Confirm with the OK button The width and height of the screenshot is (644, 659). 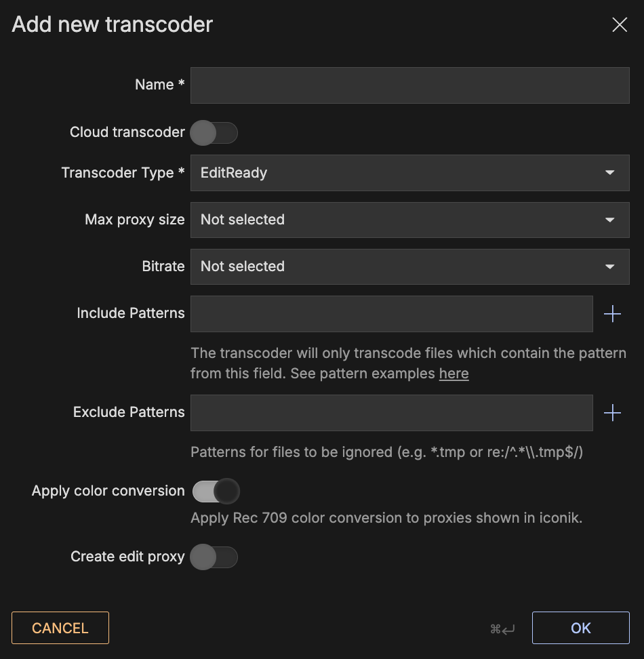click(x=580, y=628)
